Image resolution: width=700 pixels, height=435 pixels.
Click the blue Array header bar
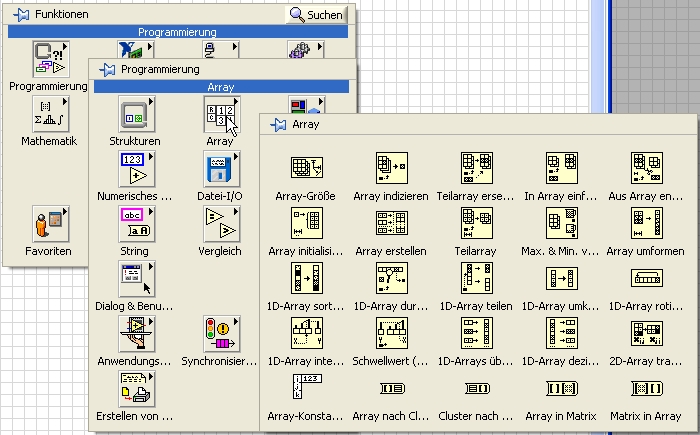pyautogui.click(x=221, y=87)
